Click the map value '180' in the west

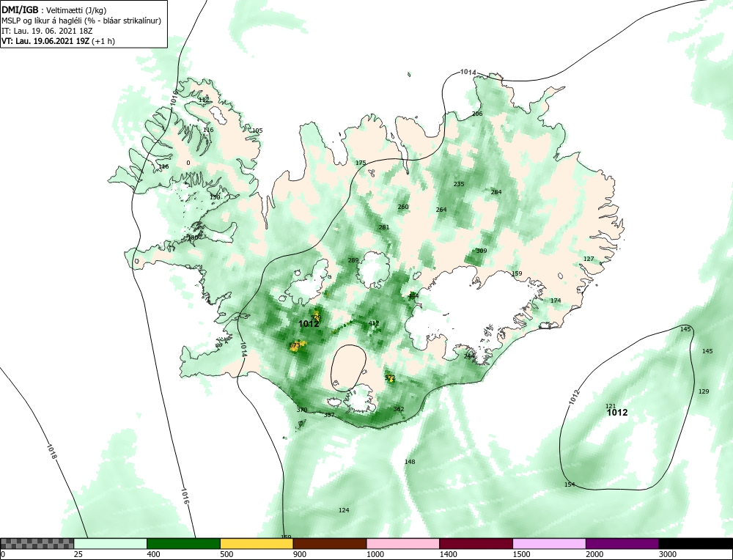coord(193,237)
